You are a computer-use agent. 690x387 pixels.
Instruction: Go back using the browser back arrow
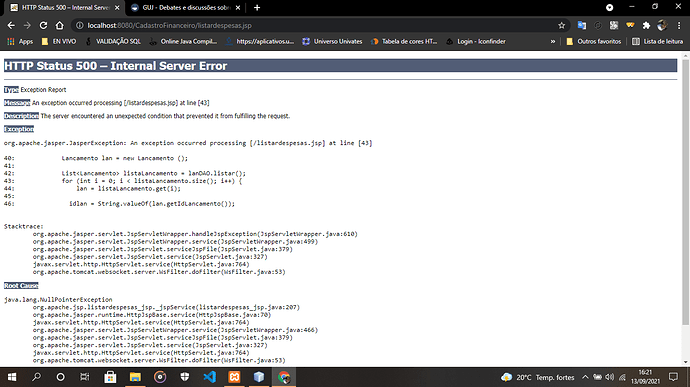point(11,26)
